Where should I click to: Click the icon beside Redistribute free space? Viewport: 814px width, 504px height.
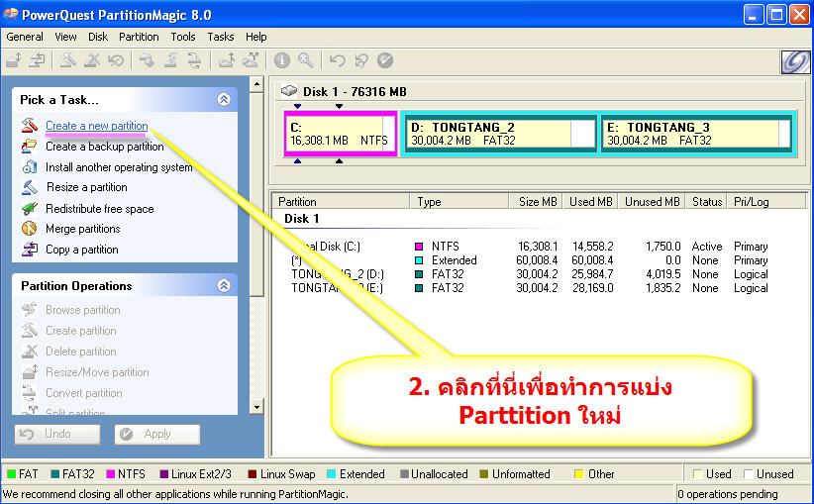(29, 209)
